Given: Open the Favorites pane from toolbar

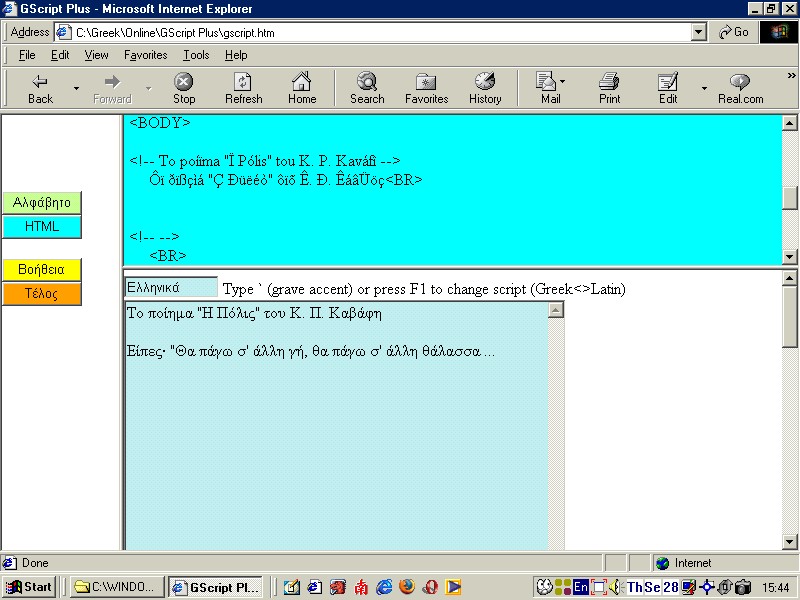Looking at the screenshot, I should pos(426,88).
